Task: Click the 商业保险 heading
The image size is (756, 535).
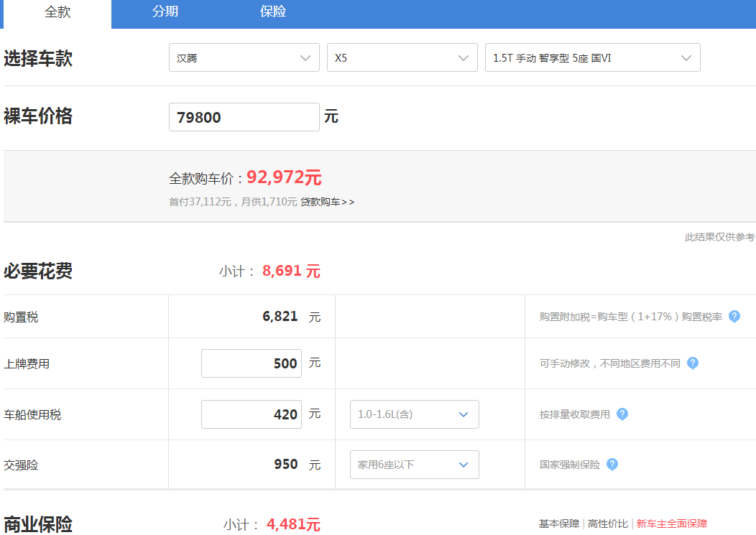Action: click(38, 524)
